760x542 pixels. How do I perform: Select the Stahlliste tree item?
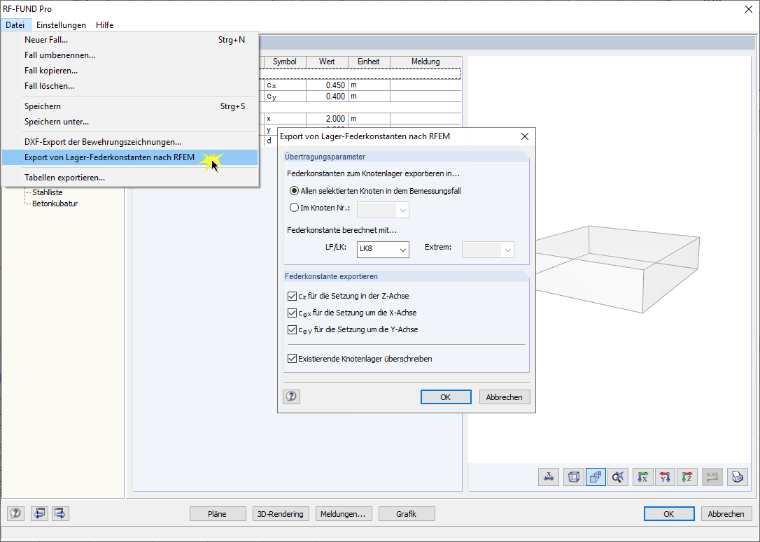pos(48,192)
